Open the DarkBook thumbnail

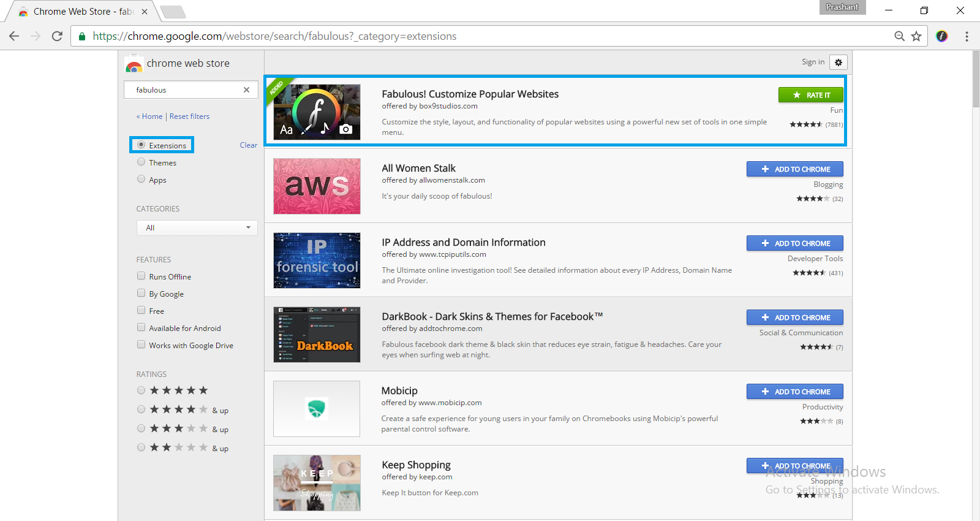[x=317, y=335]
